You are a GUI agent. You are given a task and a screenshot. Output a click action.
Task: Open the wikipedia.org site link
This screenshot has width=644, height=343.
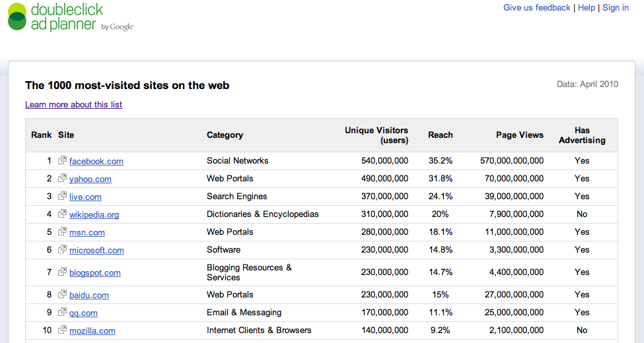94,214
